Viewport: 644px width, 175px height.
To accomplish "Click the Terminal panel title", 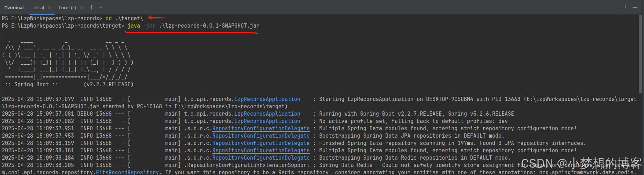I will [14, 7].
